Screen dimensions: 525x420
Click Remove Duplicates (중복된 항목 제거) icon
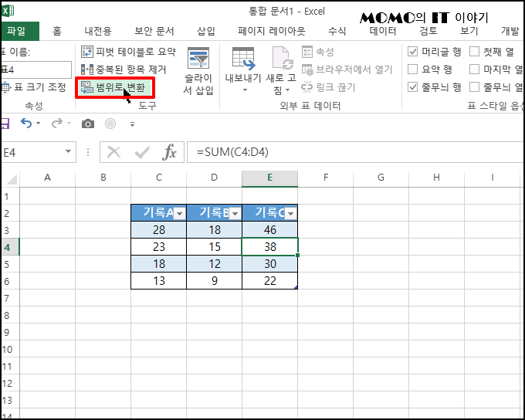87,69
